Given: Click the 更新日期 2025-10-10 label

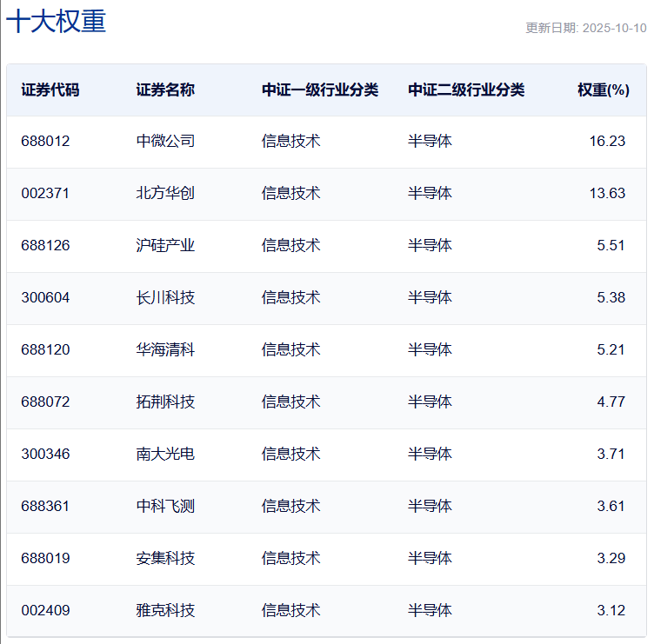Looking at the screenshot, I should click(x=585, y=28).
